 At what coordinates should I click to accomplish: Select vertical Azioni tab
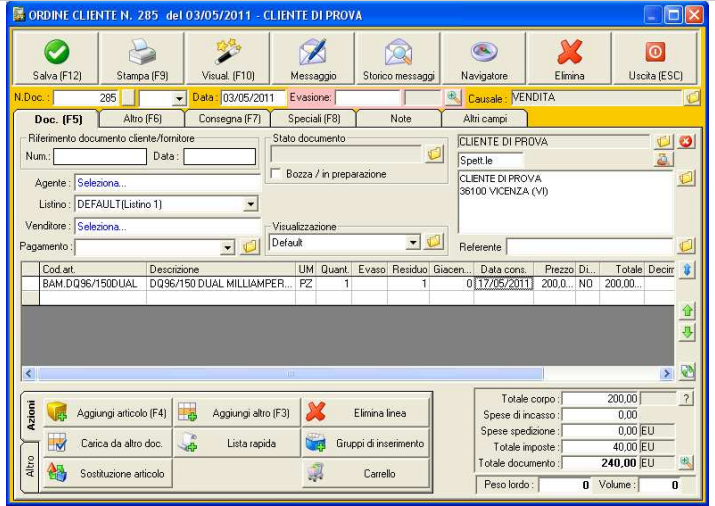tap(30, 415)
